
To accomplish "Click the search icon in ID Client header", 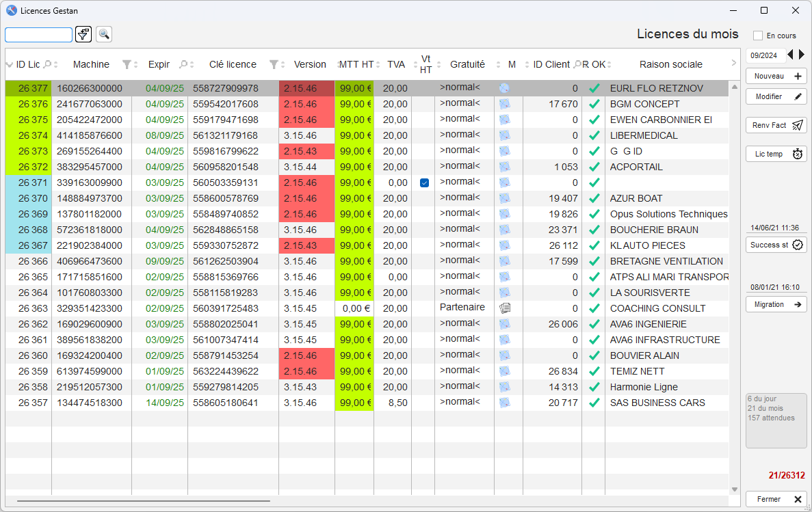I will (577, 64).
